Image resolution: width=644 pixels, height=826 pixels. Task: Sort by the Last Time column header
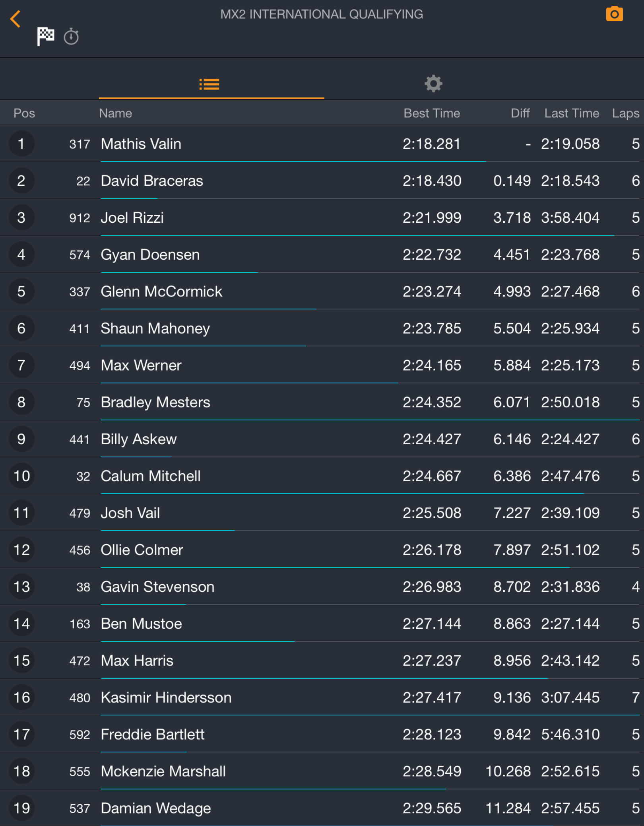point(571,113)
